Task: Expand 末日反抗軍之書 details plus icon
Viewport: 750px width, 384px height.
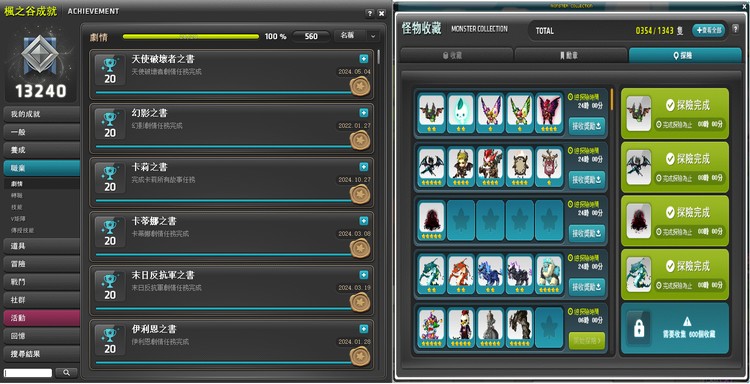Action: tap(364, 275)
